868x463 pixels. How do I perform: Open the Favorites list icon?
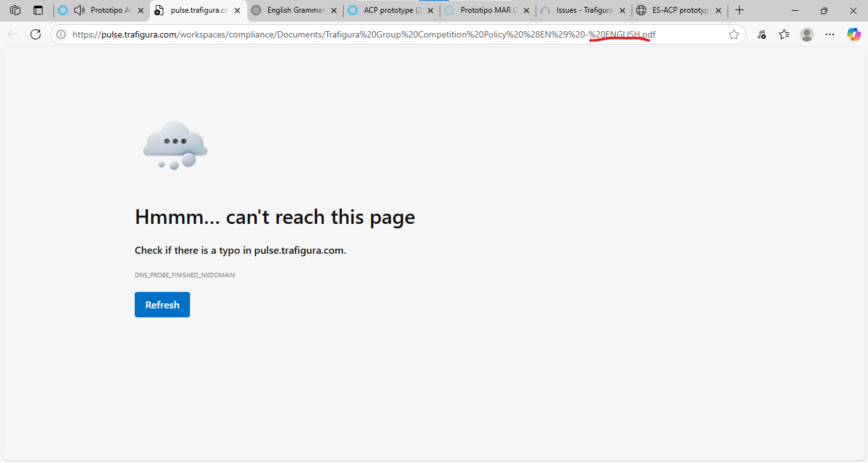point(784,34)
